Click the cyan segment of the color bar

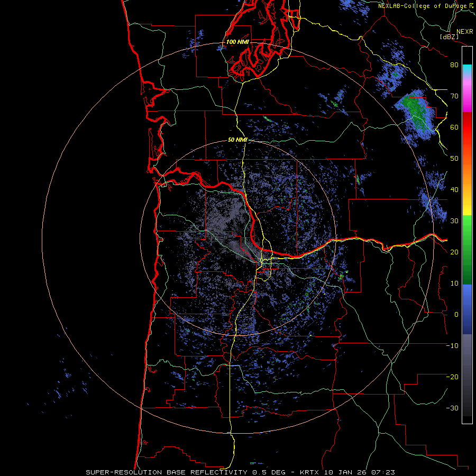pyautogui.click(x=467, y=69)
